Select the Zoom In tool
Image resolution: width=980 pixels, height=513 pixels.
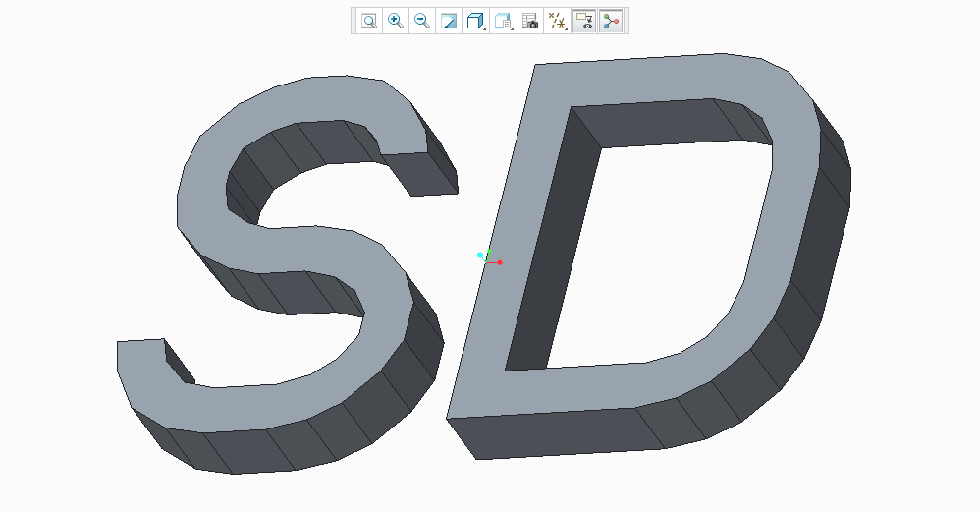(x=396, y=21)
